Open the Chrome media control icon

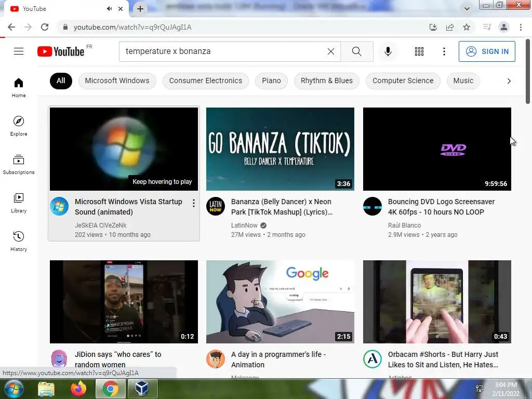[487, 27]
